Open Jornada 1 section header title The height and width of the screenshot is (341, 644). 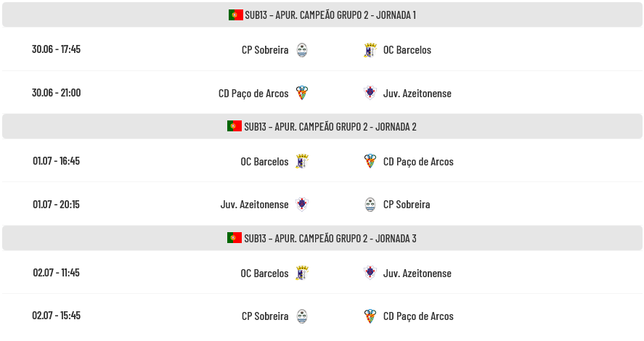[x=330, y=15]
